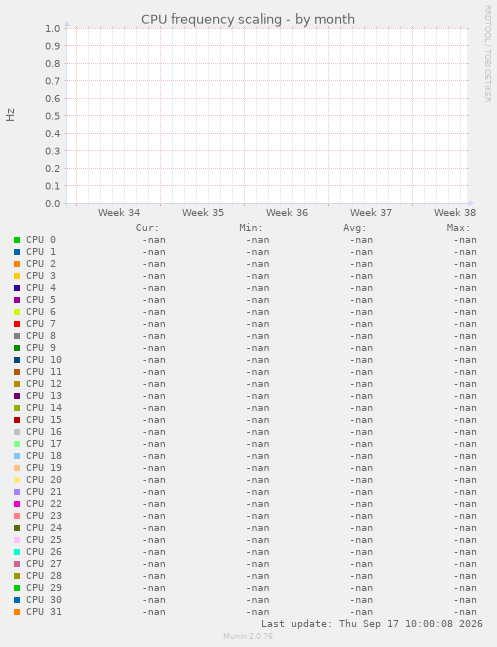
Task: Click the '0.0' y-axis value
Action: click(53, 204)
